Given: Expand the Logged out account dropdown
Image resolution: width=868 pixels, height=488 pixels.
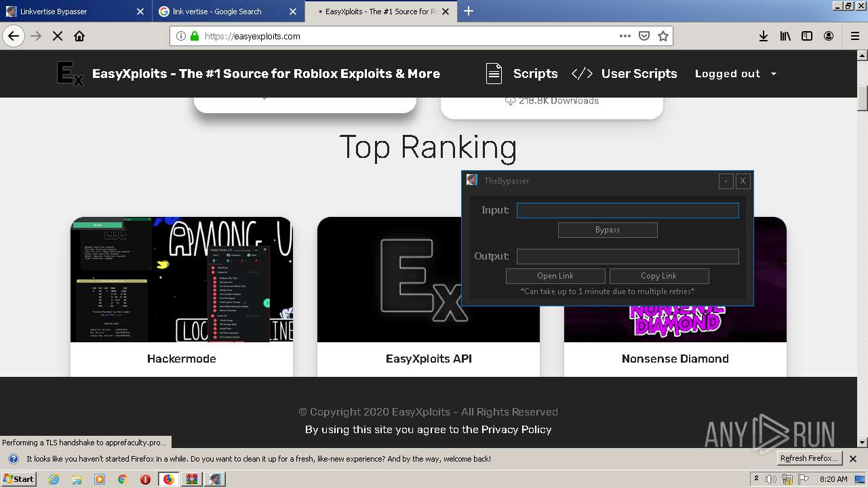Looking at the screenshot, I should click(736, 74).
